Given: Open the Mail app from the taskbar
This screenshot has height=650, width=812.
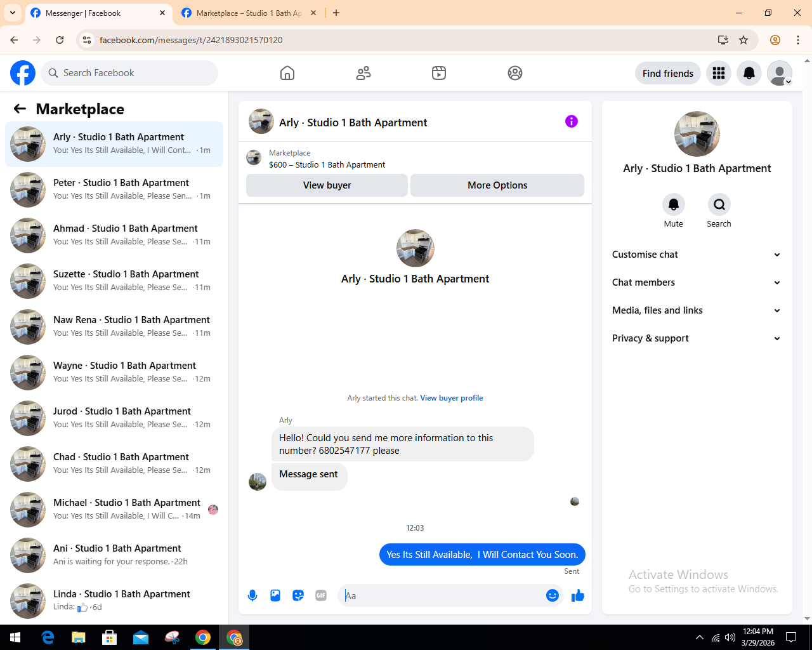Looking at the screenshot, I should [x=141, y=637].
